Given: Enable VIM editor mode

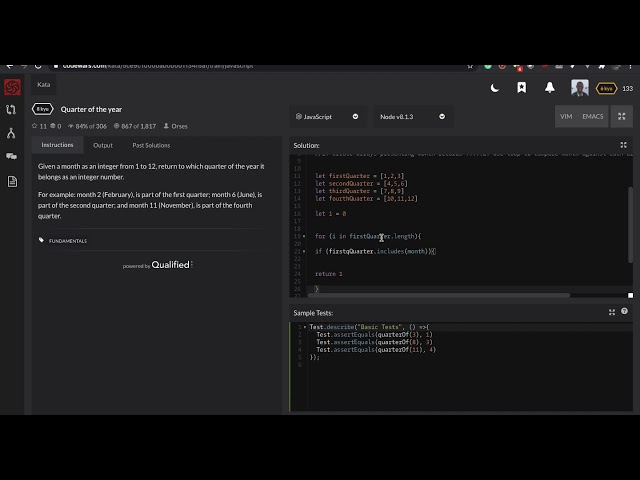Looking at the screenshot, I should coord(566,116).
